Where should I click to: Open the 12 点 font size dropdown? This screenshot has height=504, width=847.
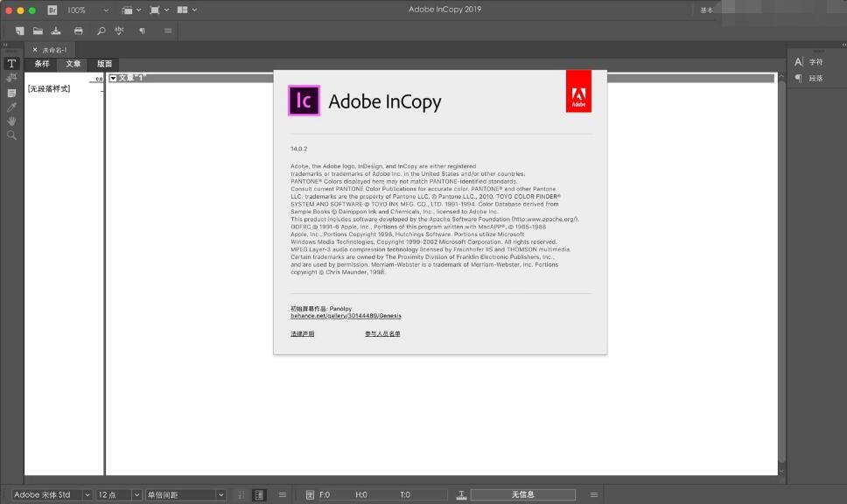click(x=136, y=495)
